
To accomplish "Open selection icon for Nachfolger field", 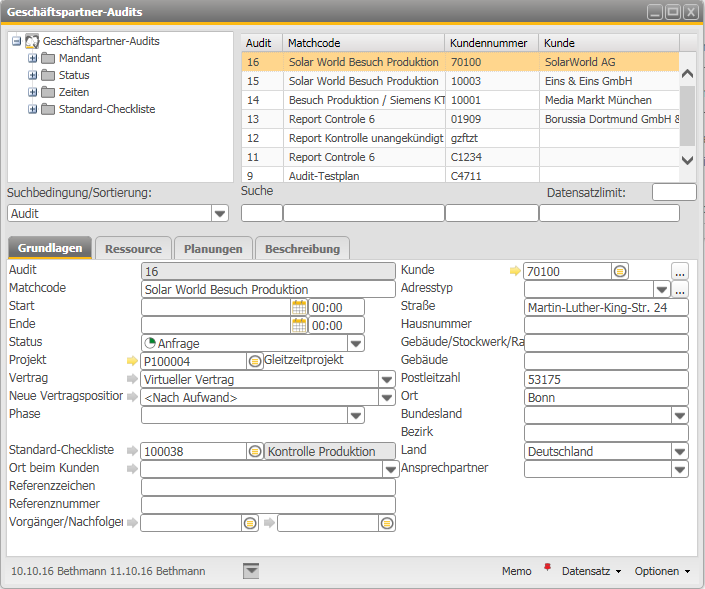I will tap(387, 523).
